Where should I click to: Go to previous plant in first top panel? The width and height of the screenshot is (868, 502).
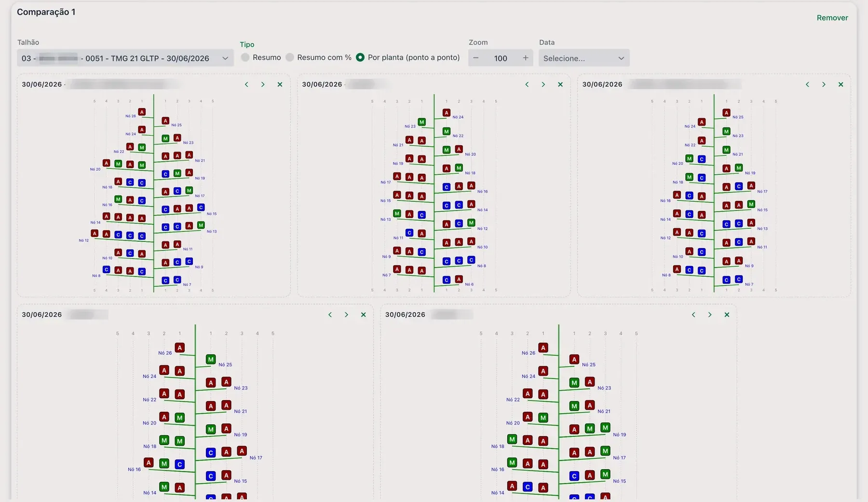click(246, 84)
